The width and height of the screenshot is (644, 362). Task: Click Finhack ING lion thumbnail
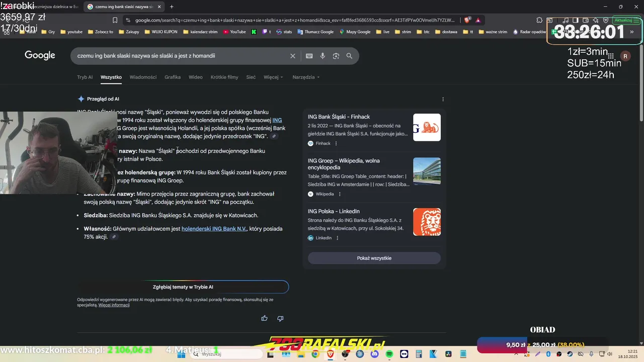pyautogui.click(x=427, y=127)
